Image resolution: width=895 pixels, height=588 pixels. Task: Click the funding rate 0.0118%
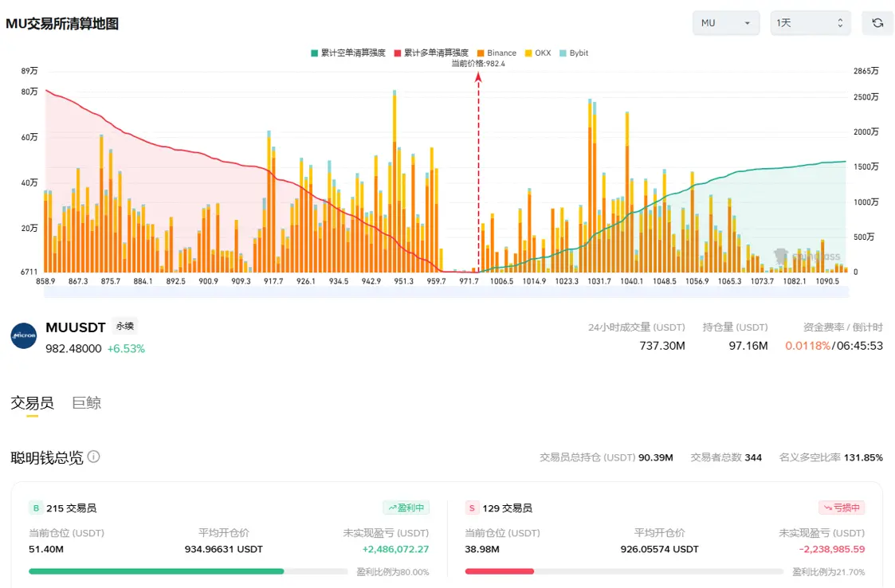click(x=807, y=346)
